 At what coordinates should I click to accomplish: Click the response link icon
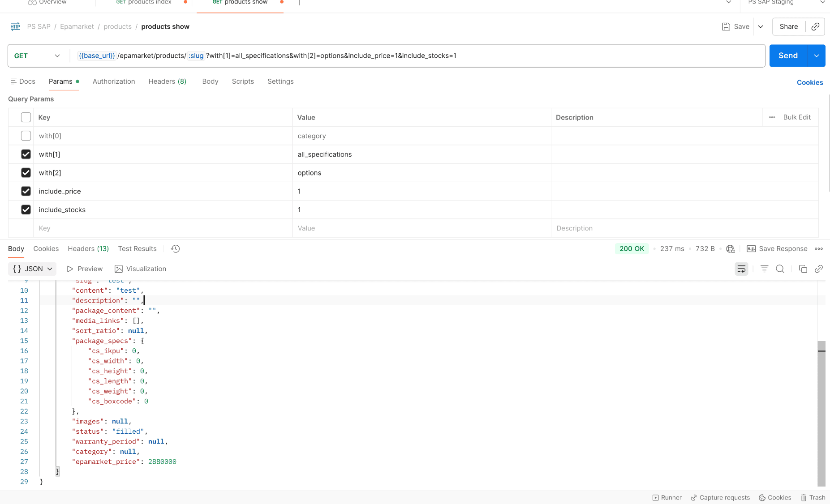pos(819,269)
